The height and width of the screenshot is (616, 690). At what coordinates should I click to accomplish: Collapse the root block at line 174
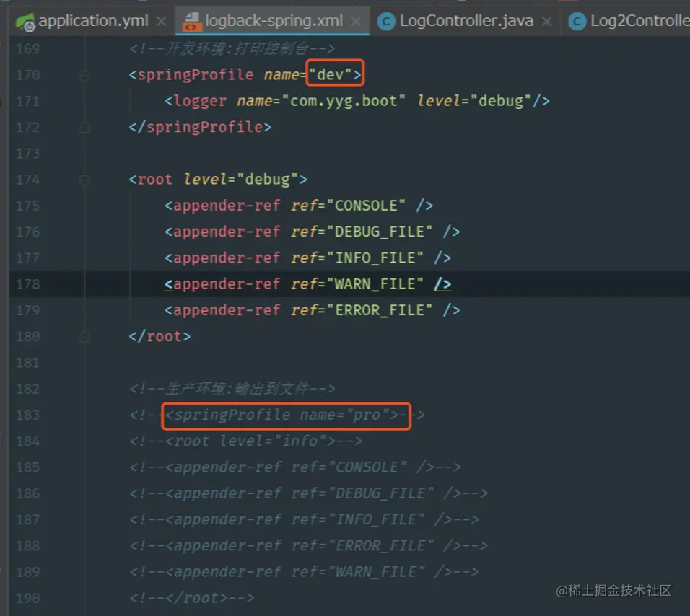84,180
